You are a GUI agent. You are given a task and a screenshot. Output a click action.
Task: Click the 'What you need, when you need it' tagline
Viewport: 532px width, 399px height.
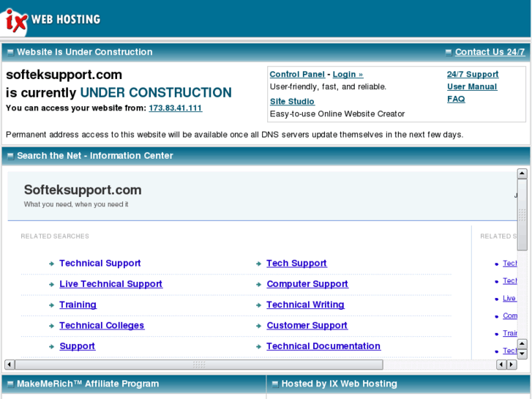tap(76, 204)
